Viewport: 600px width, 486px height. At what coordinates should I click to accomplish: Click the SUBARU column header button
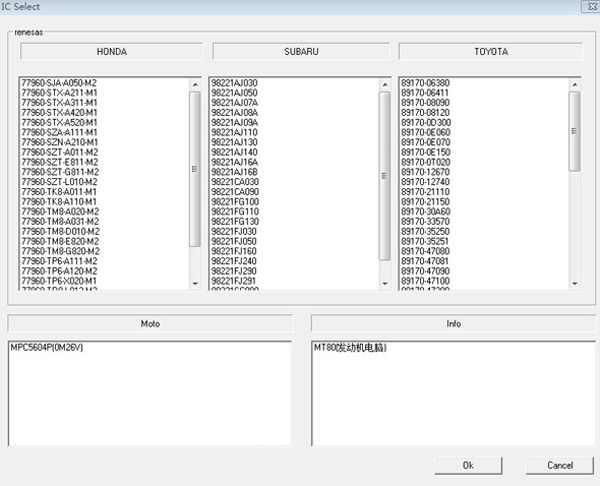(301, 52)
